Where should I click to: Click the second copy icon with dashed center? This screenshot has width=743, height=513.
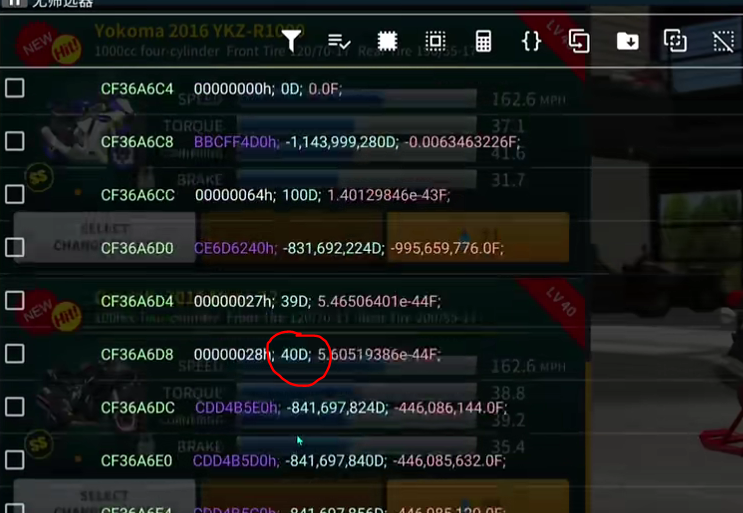675,41
